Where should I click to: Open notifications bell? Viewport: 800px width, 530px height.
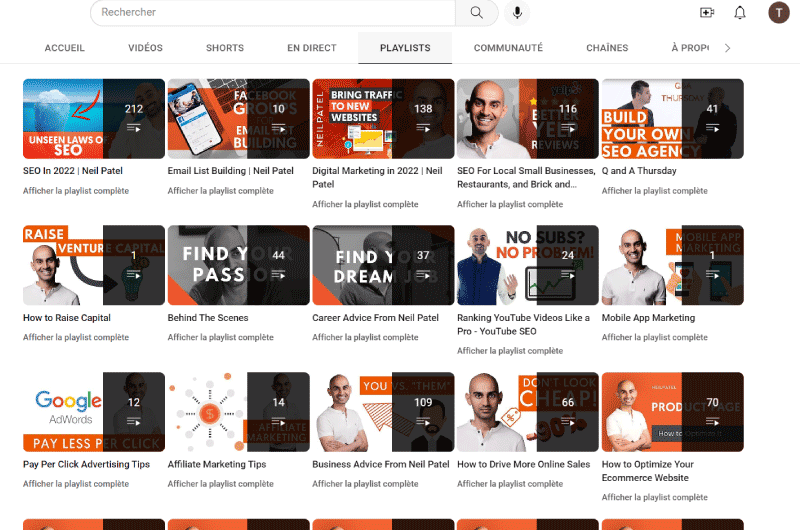(740, 12)
